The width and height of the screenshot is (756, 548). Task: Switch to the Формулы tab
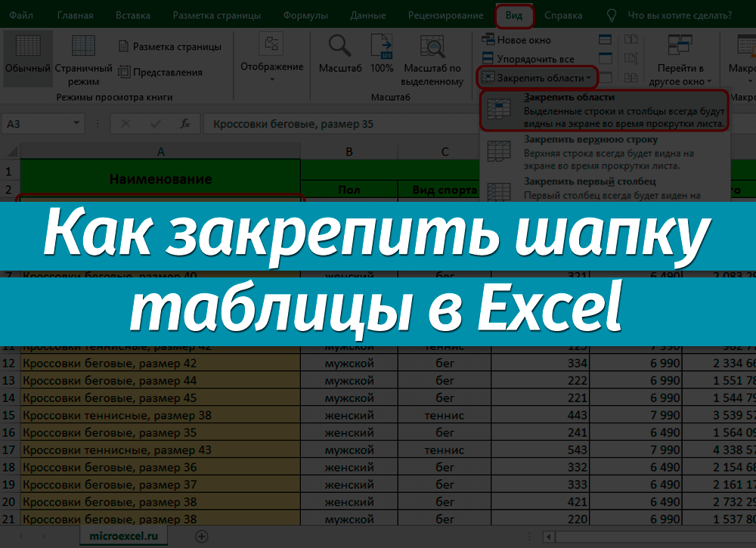305,15
